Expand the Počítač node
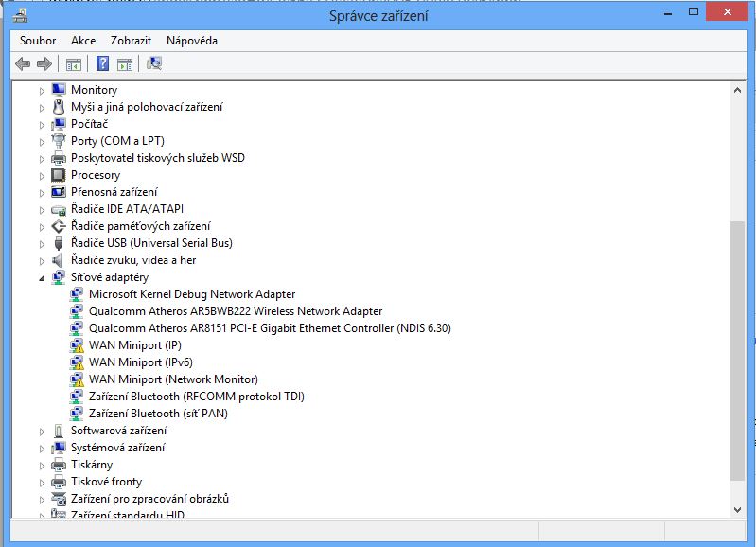This screenshot has width=756, height=547. click(42, 125)
